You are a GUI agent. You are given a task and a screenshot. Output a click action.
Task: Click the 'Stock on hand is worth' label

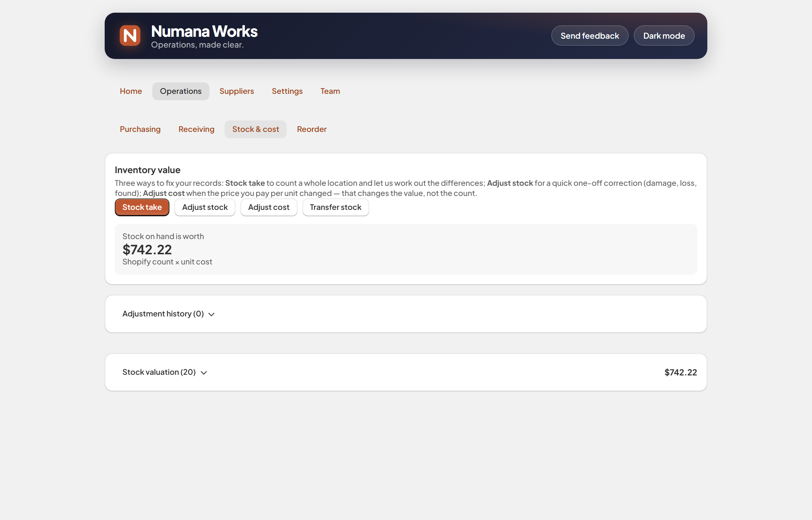163,236
